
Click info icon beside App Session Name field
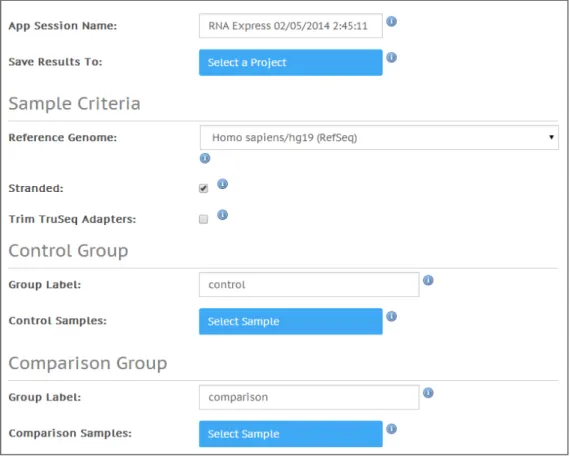391,21
